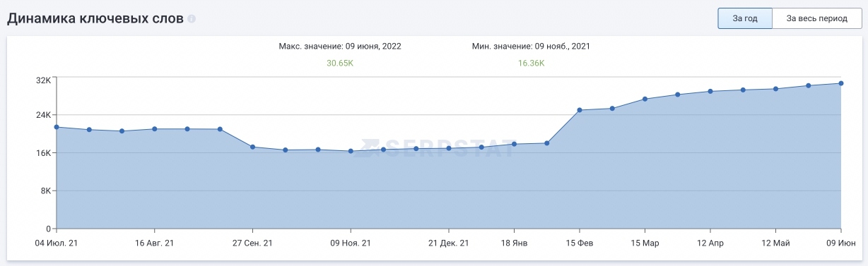Select data point at 15 Фев
The image size is (868, 266).
pyautogui.click(x=580, y=110)
